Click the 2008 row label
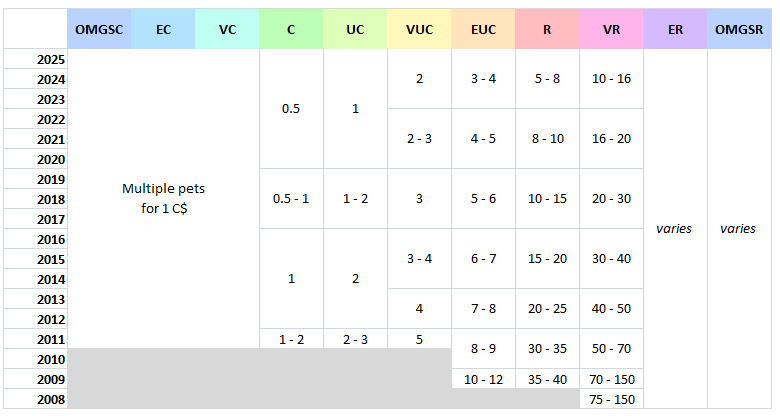Viewport: 780px width, 416px height. [36, 399]
